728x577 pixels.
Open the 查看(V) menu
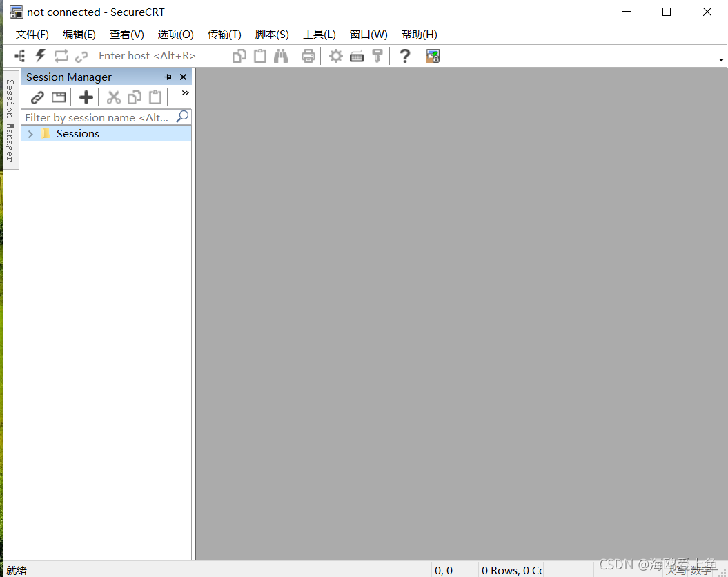coord(127,35)
